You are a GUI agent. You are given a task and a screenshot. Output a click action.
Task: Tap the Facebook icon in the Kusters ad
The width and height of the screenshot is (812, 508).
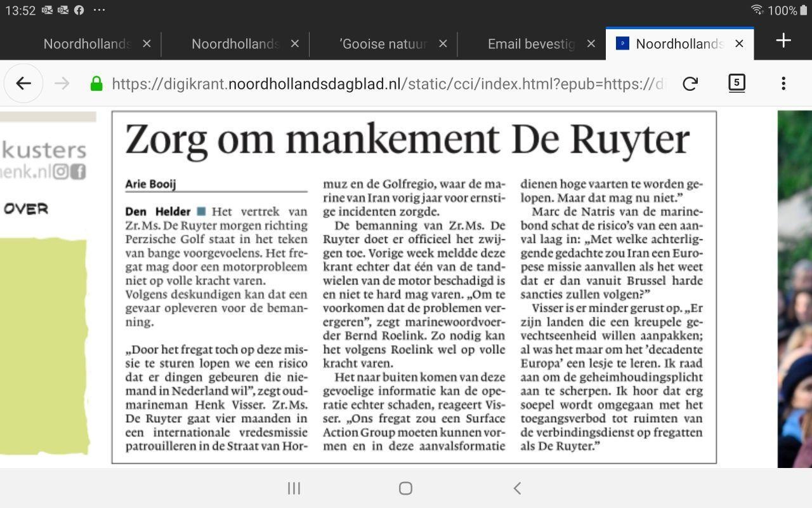(x=78, y=171)
